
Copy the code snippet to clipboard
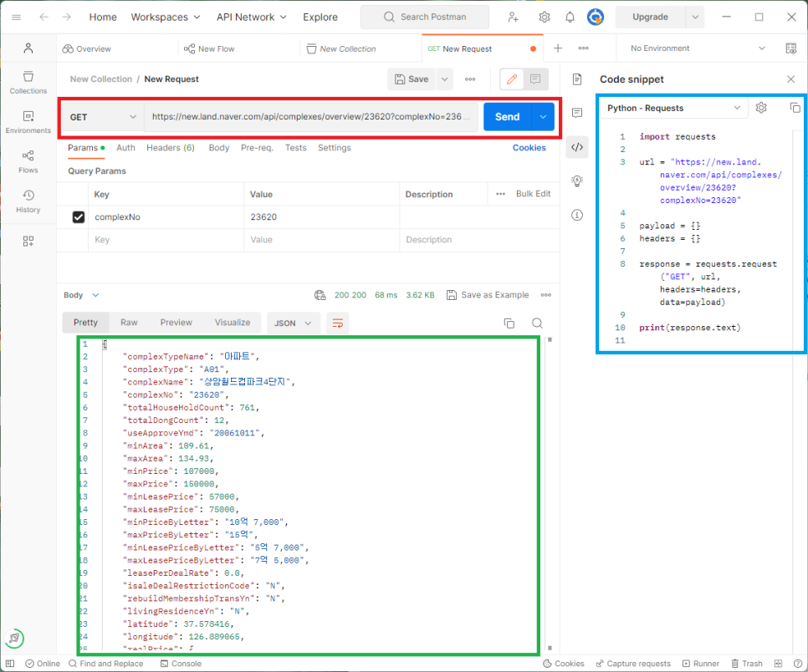(x=795, y=108)
